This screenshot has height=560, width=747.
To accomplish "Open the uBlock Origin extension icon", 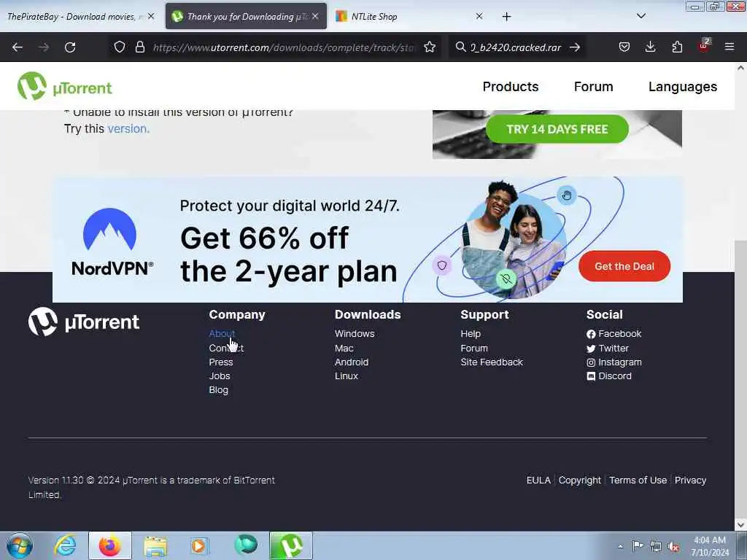I will pos(703,46).
